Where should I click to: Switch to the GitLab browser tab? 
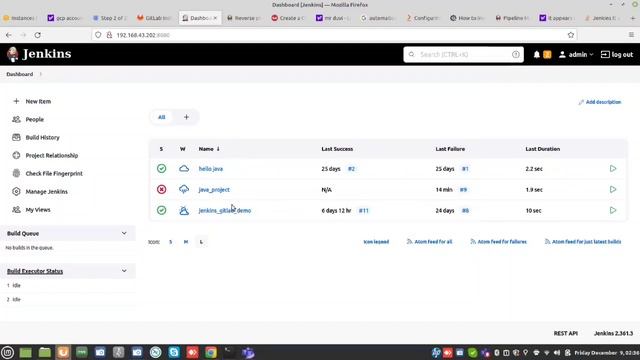[x=154, y=18]
